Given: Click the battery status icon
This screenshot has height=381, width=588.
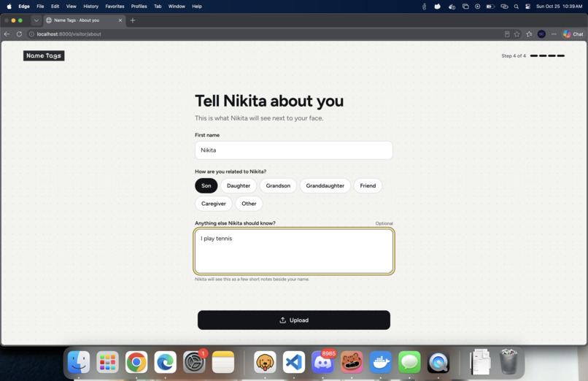Looking at the screenshot, I should [490, 7].
